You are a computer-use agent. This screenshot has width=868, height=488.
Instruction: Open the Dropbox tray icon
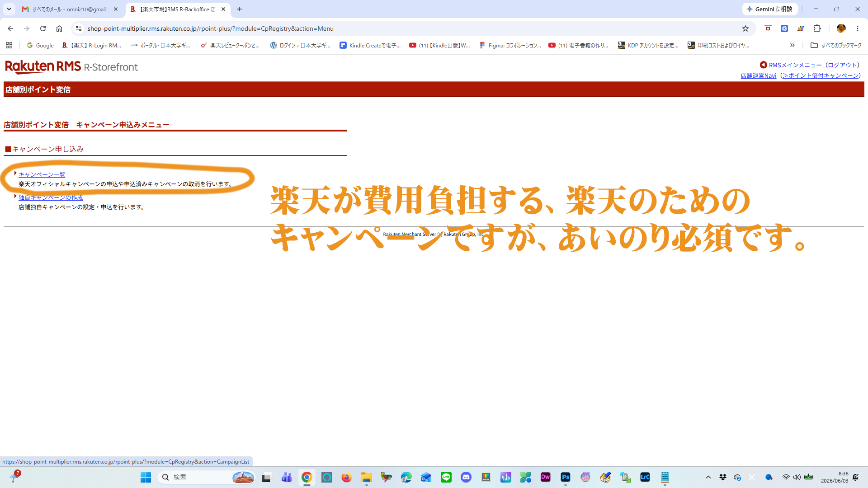pos(723,477)
